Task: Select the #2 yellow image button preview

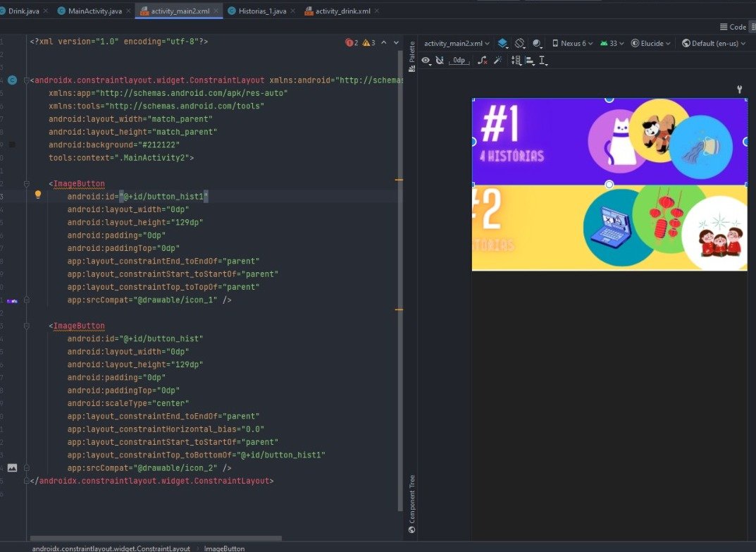Action: 609,227
